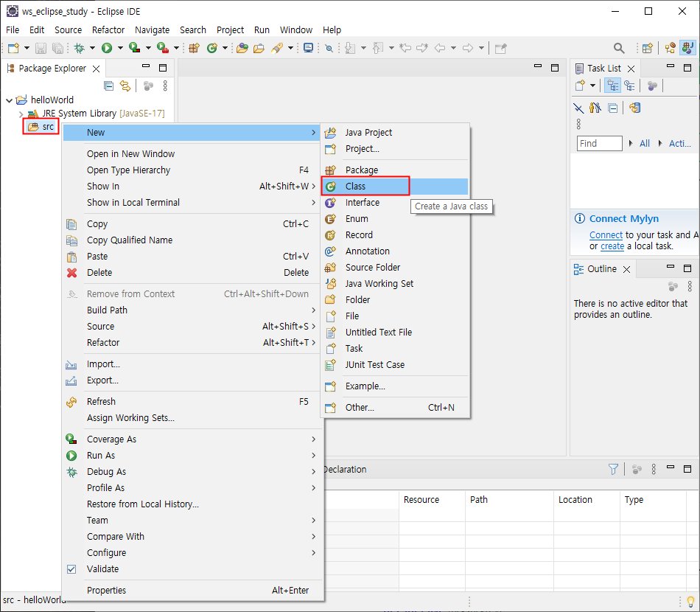Click the Scheduled icon in Task List
700x612 pixels.
coord(629,86)
